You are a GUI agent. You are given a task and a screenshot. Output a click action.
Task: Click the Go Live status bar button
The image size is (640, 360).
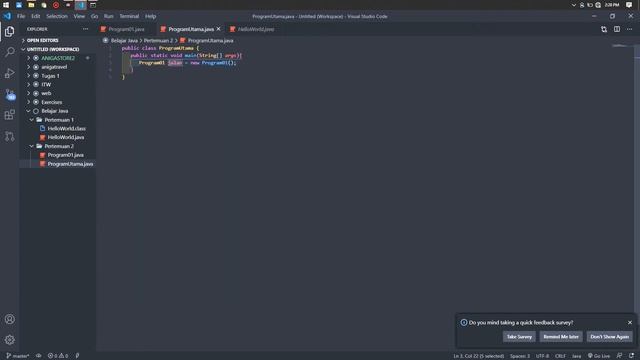coord(599,356)
